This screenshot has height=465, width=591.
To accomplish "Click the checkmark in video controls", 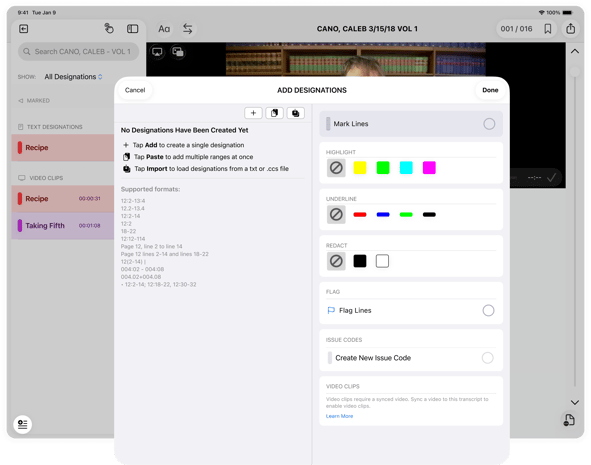I will coord(551,177).
